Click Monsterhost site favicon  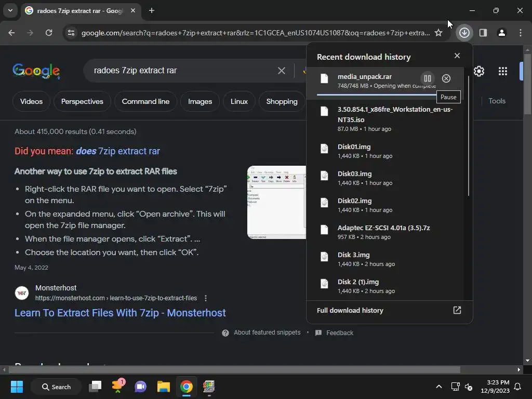pos(22,293)
